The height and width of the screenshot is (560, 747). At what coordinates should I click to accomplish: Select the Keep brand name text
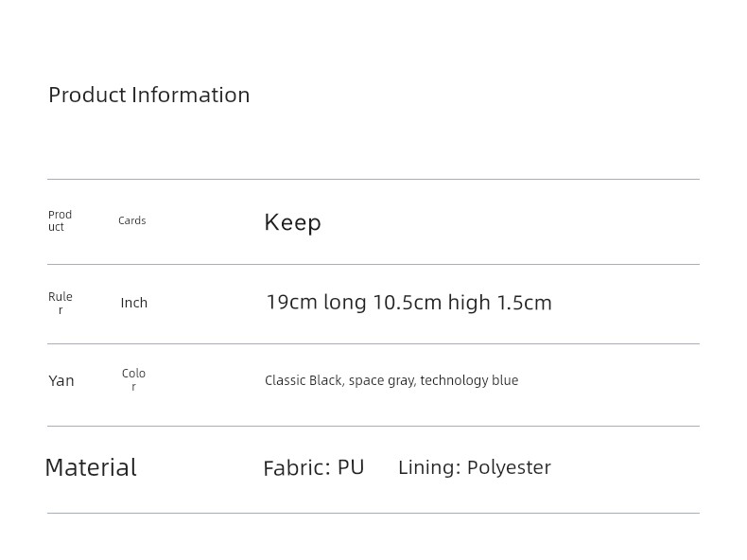coord(292,222)
